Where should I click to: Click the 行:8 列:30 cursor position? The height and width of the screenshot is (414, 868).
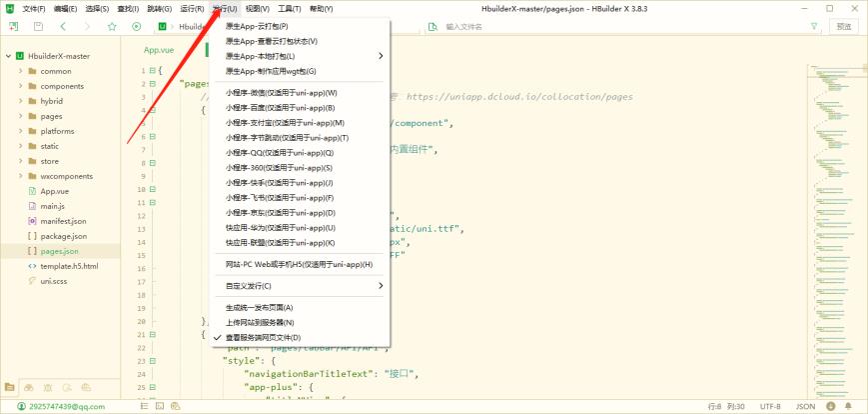(x=726, y=406)
